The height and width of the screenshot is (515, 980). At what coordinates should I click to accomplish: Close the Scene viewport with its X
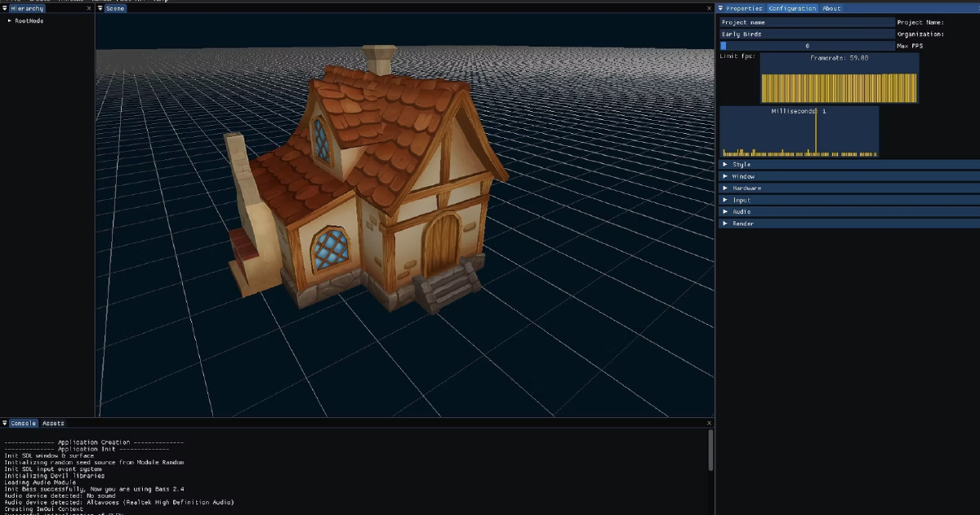(x=709, y=8)
